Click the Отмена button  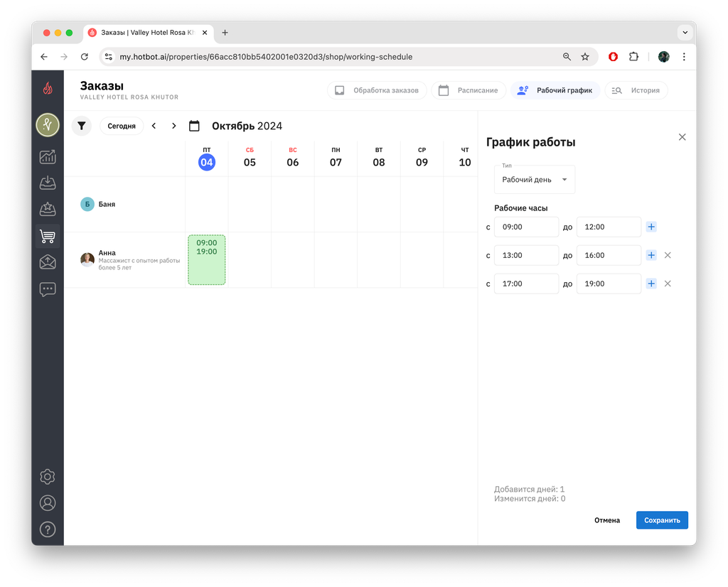coord(607,520)
